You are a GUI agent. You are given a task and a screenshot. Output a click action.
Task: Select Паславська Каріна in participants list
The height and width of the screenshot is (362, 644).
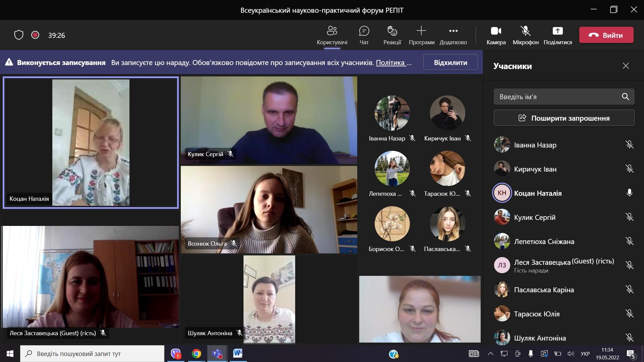tap(544, 290)
